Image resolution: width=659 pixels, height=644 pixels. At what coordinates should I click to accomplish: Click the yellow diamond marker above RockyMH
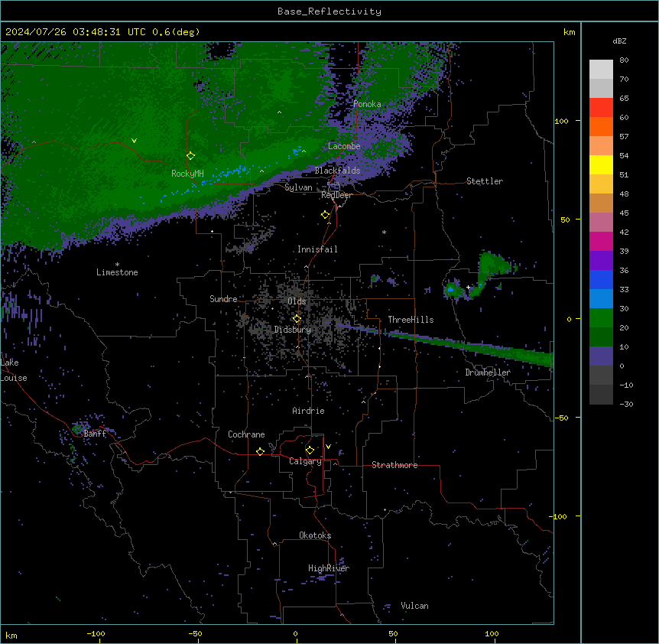[x=190, y=156]
